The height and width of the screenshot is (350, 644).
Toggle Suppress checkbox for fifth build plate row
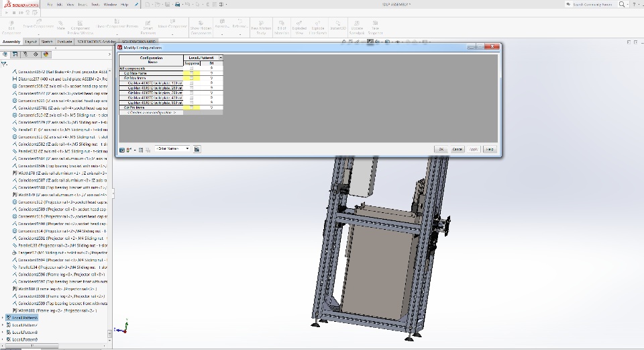click(x=191, y=103)
